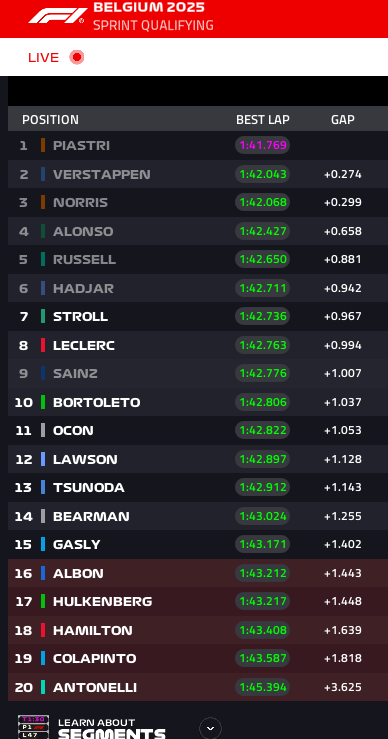The height and width of the screenshot is (739, 388).
Task: Click Bortoleto's green team color marker
Action: click(x=43, y=402)
